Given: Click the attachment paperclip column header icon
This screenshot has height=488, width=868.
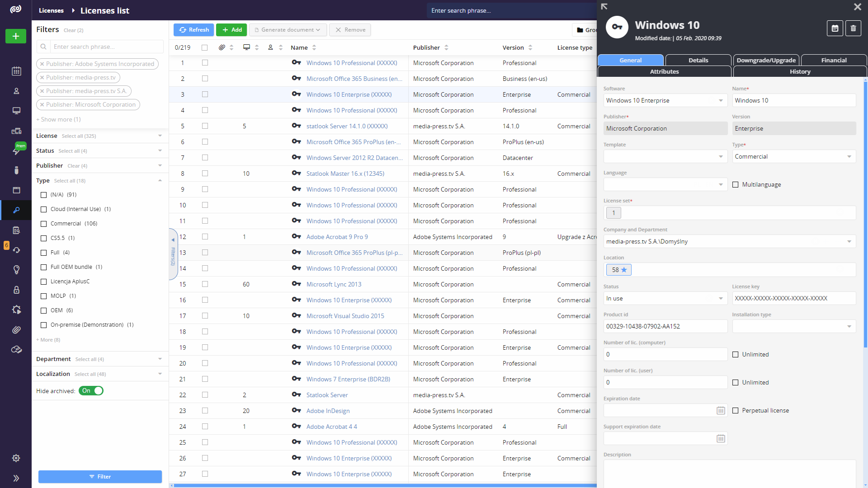Looking at the screenshot, I should (x=222, y=47).
